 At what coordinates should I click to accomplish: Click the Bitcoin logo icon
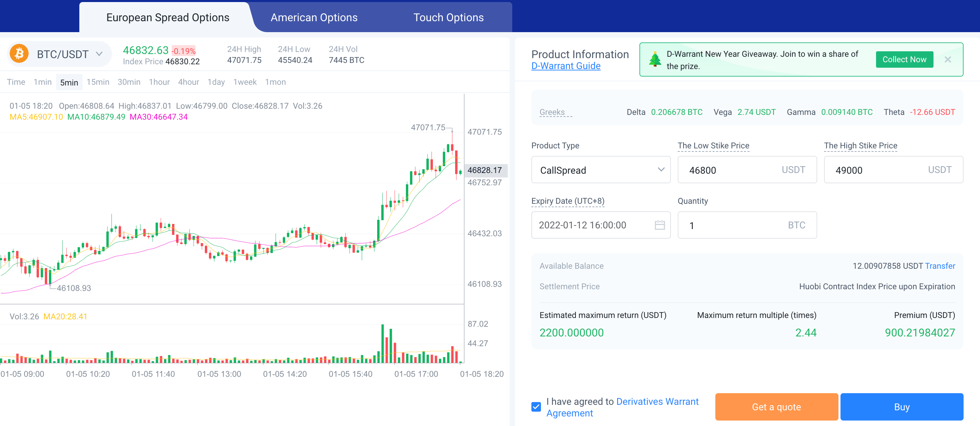(19, 54)
